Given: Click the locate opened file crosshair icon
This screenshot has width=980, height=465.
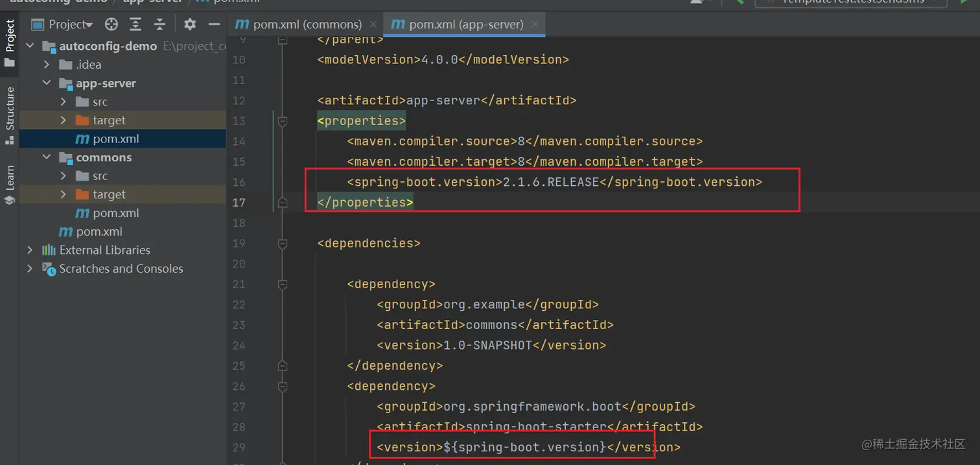Looking at the screenshot, I should (x=111, y=25).
